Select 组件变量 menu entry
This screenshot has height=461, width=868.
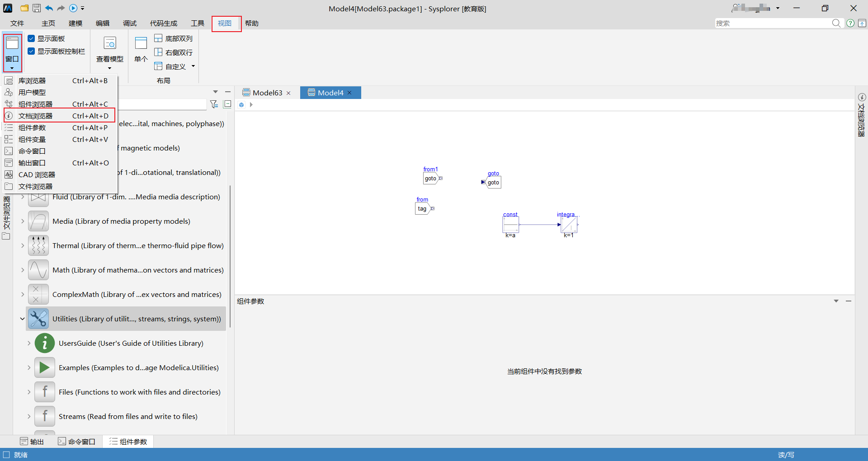click(x=60, y=139)
